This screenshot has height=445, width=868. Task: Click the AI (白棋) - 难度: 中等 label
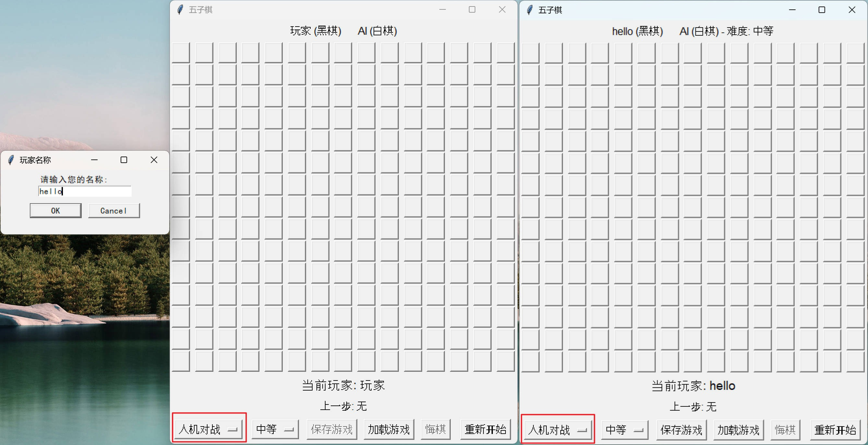726,31
